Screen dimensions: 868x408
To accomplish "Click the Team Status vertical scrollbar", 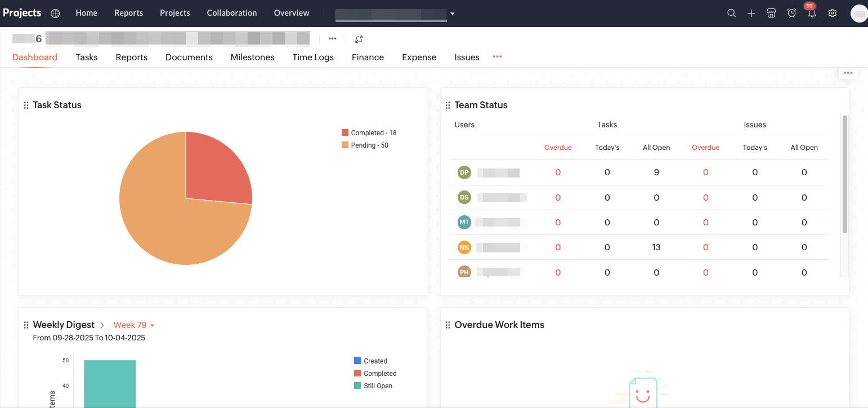I will pyautogui.click(x=844, y=175).
